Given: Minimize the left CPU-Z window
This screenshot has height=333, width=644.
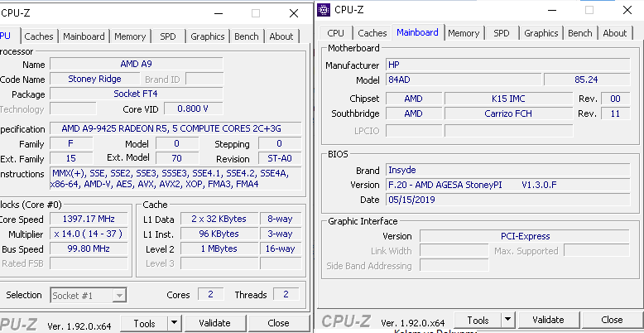Looking at the screenshot, I should point(218,13).
